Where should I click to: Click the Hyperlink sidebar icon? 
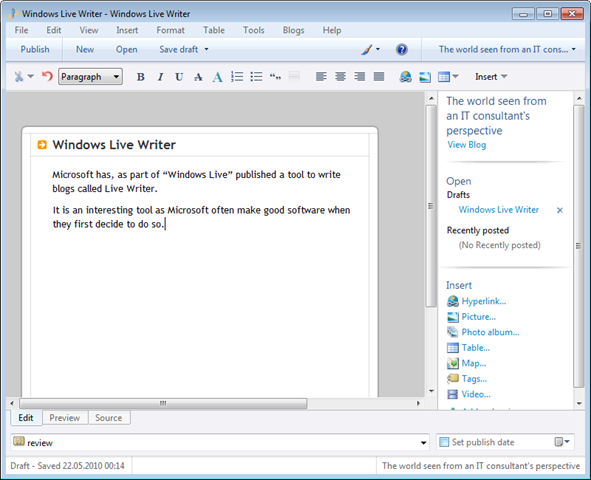(452, 301)
